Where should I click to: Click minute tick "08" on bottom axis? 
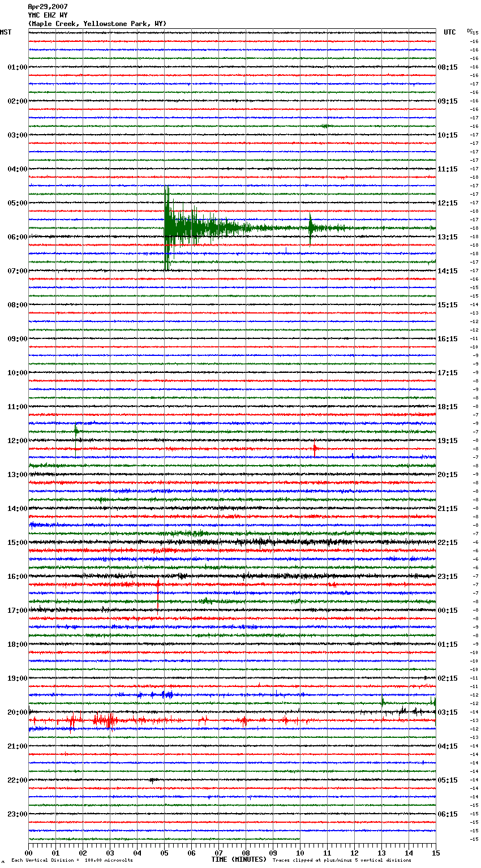(246, 853)
